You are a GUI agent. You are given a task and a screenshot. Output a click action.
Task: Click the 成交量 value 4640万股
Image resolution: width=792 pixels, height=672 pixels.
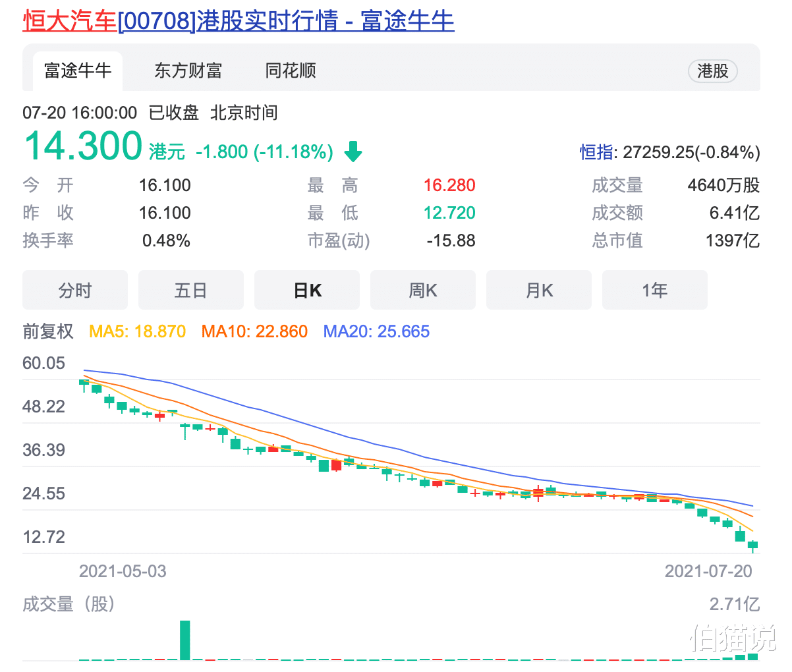pos(724,185)
